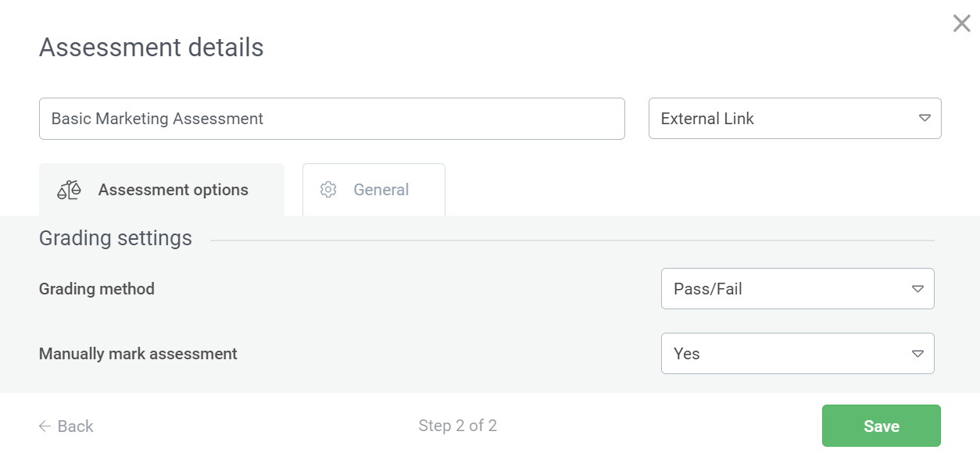The height and width of the screenshot is (453, 980).
Task: Click the Manually mark assessment label
Action: point(138,354)
